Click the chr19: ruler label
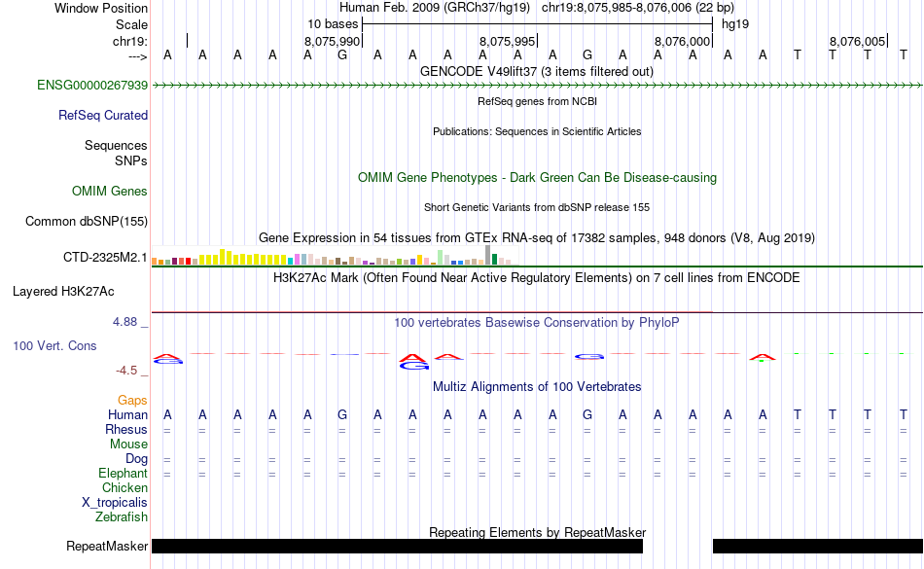The width and height of the screenshot is (924, 569). 130,41
